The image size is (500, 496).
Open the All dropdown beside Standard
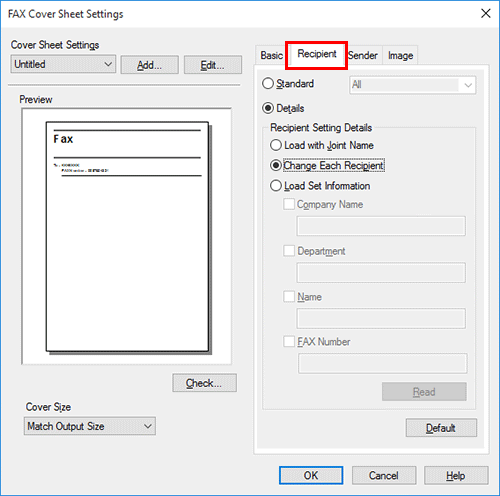point(413,85)
